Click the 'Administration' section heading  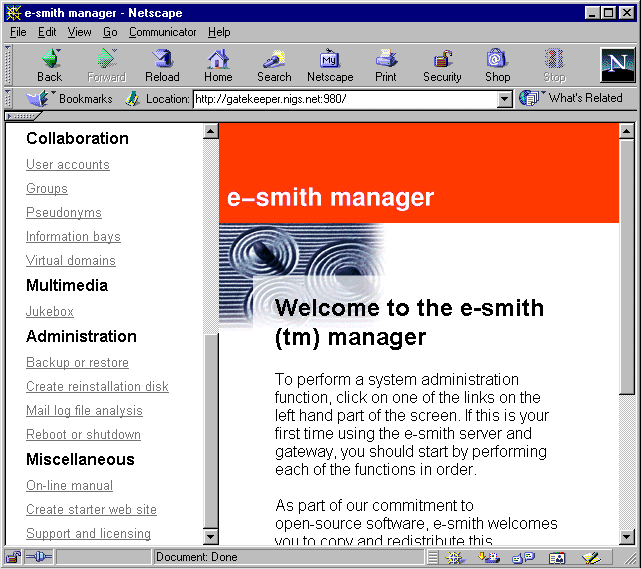tap(81, 336)
